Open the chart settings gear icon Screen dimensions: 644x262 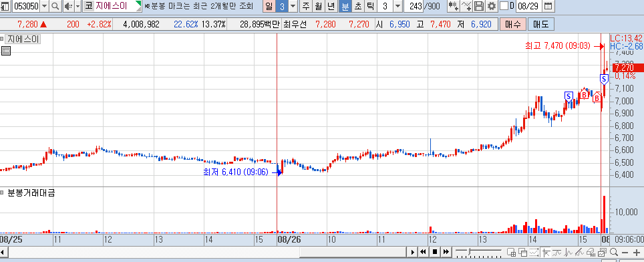[x=492, y=6]
